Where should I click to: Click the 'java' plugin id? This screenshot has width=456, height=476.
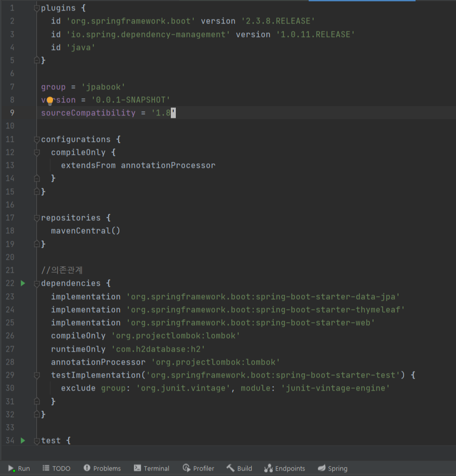81,47
